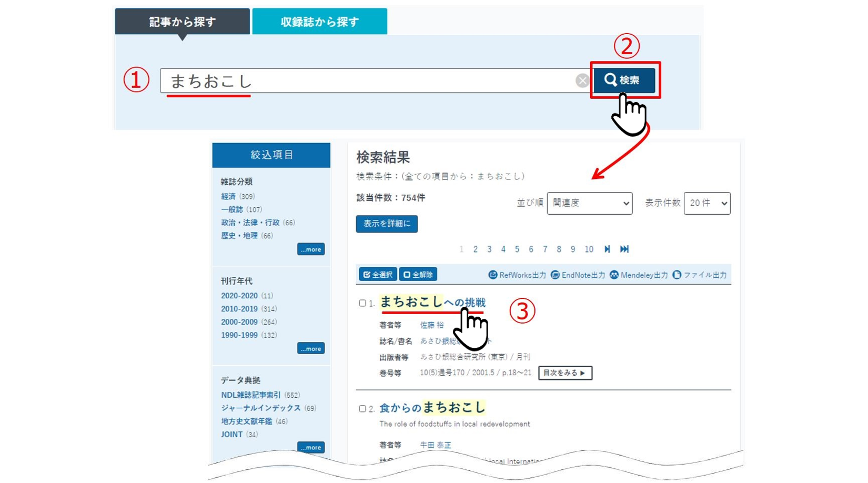Go to next results page arrow
868x483 pixels.
click(x=607, y=249)
